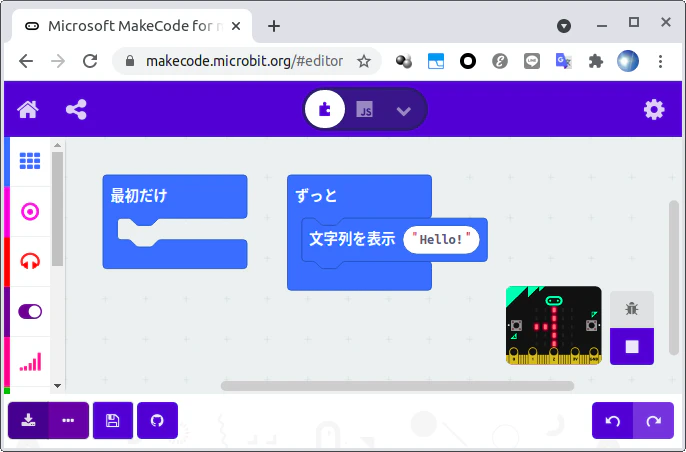Open the Basic blocks category grid icon
The image size is (686, 452).
(x=30, y=161)
